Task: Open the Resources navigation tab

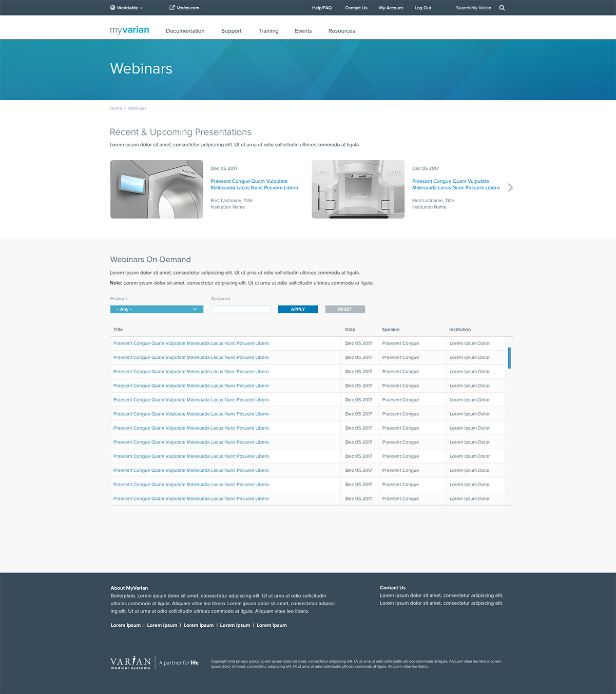Action: point(341,31)
